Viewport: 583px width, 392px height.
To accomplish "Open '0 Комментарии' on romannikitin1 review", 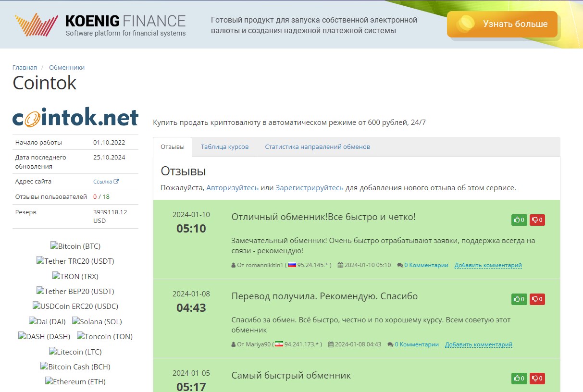I will pyautogui.click(x=426, y=265).
